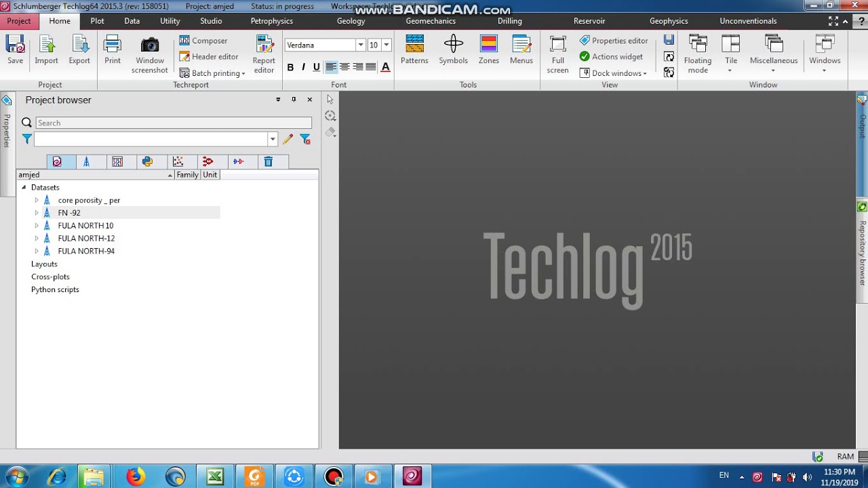
Task: Enable Floating mode for windows
Action: point(698,55)
